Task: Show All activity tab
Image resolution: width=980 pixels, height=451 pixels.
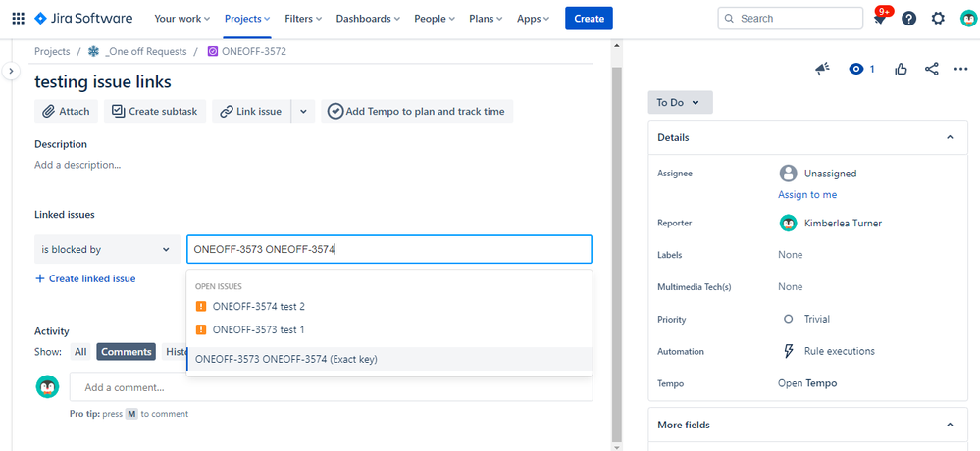Action: coord(80,352)
